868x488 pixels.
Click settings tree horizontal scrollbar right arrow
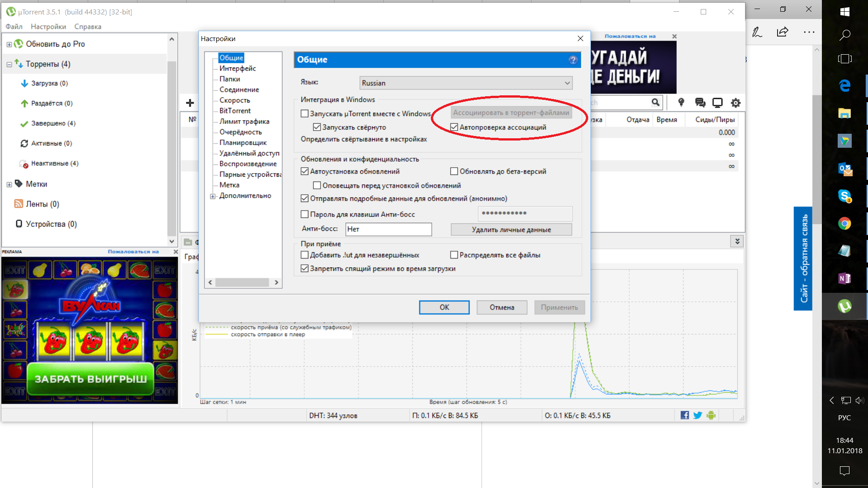pyautogui.click(x=276, y=282)
